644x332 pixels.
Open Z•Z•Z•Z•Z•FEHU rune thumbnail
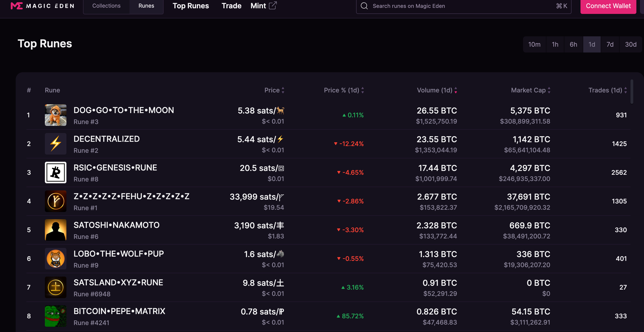[x=55, y=201]
